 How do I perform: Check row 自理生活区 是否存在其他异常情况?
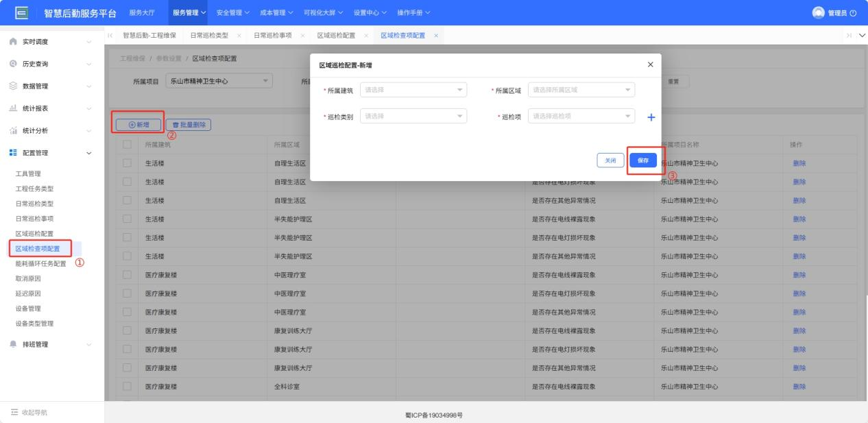[127, 200]
